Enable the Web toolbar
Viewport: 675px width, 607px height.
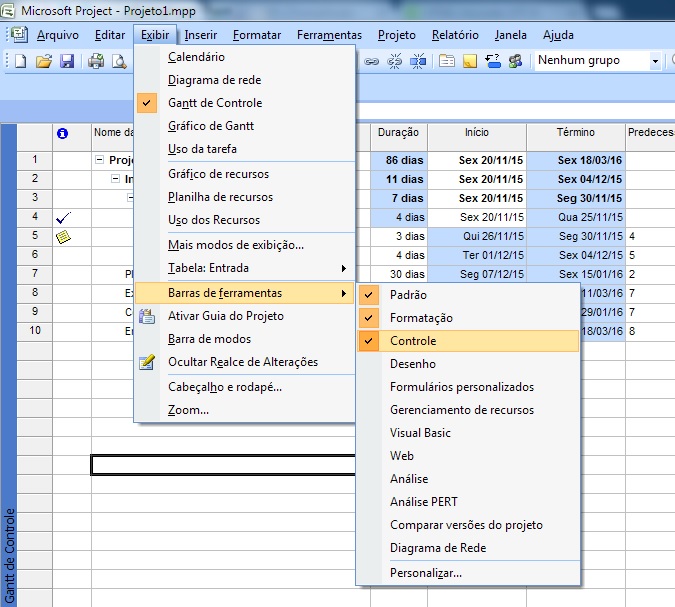(468, 455)
